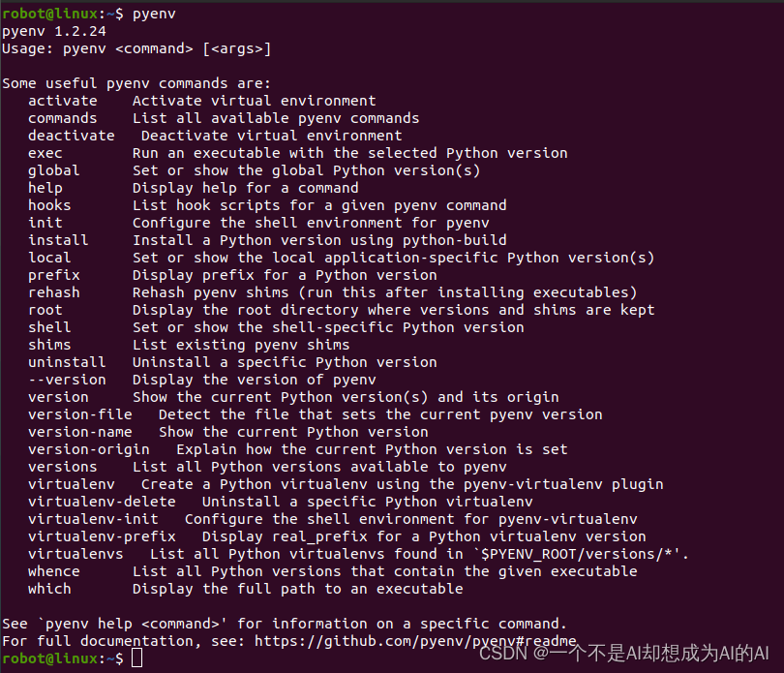Screen dimensions: 784x673
Task: Click the 'whence' command name
Action: (x=54, y=571)
